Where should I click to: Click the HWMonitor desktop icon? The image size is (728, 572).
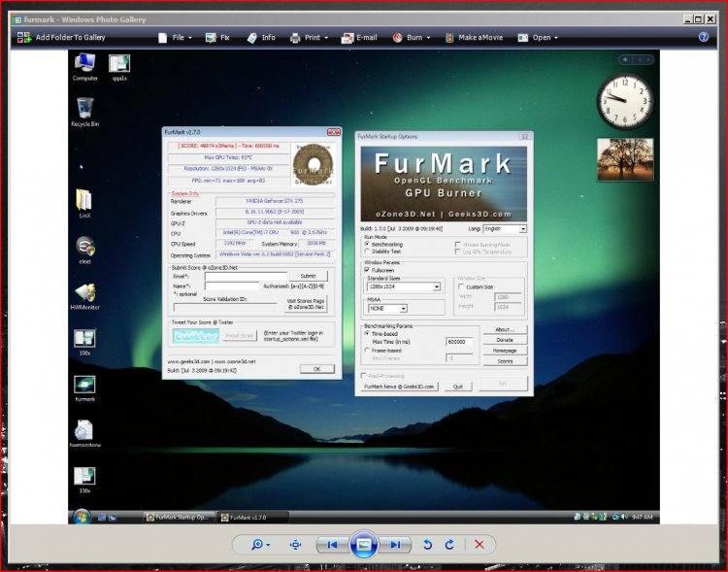tap(85, 296)
